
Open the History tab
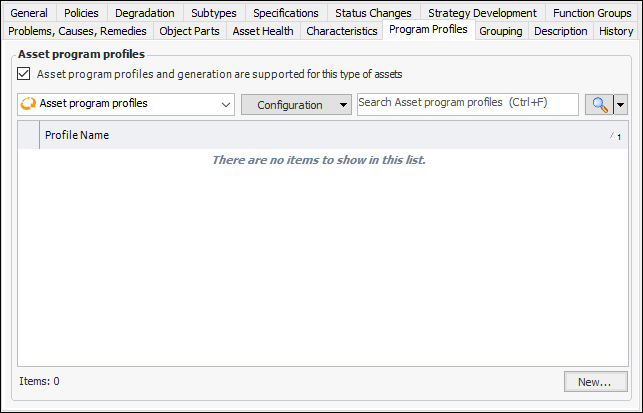pos(616,31)
